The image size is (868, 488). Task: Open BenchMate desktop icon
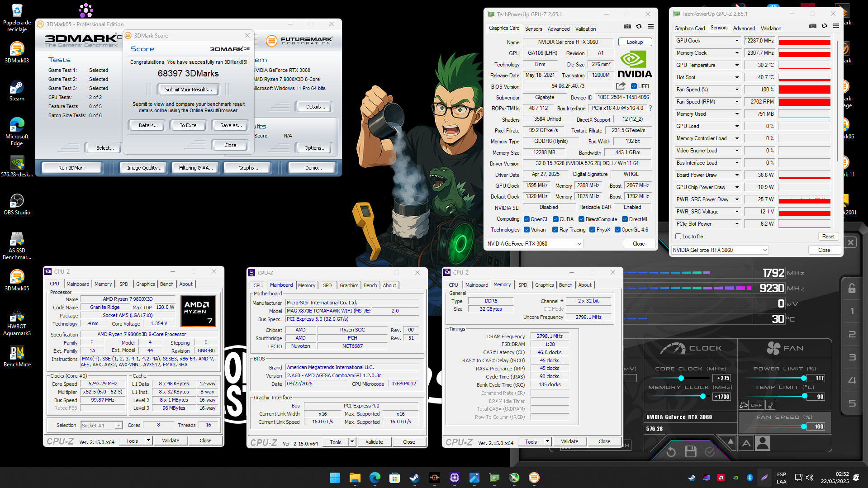[17, 356]
